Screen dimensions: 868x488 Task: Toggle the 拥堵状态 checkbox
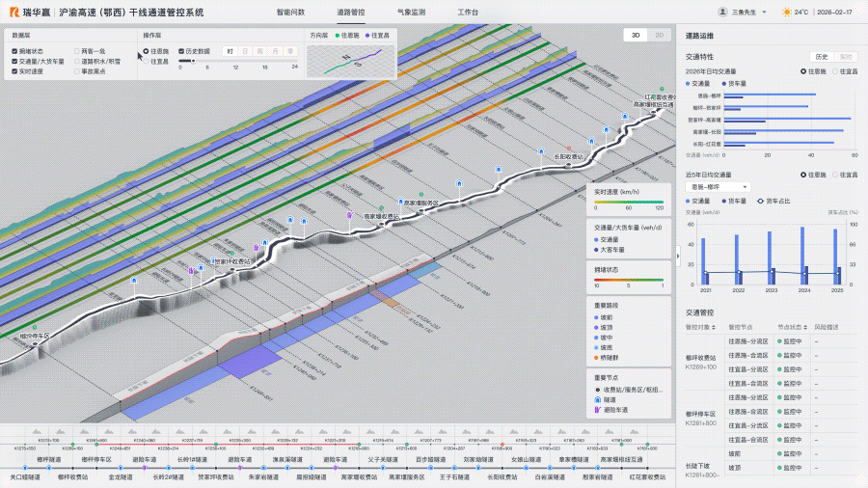pos(14,51)
